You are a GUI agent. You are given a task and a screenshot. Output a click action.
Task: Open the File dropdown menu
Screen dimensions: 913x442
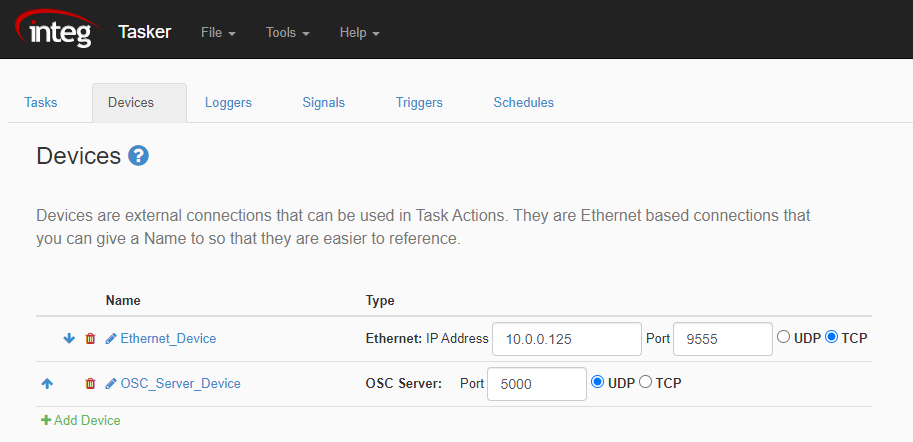[x=218, y=33]
